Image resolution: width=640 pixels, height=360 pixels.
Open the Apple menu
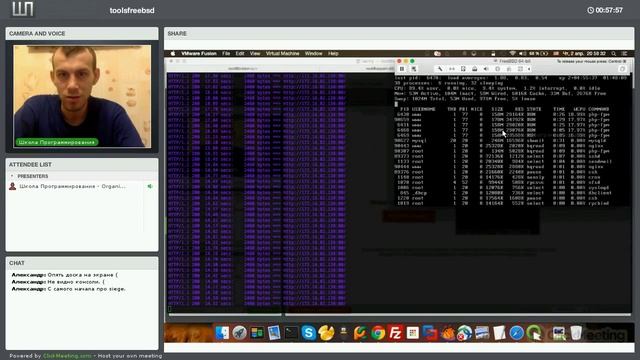[x=173, y=53]
